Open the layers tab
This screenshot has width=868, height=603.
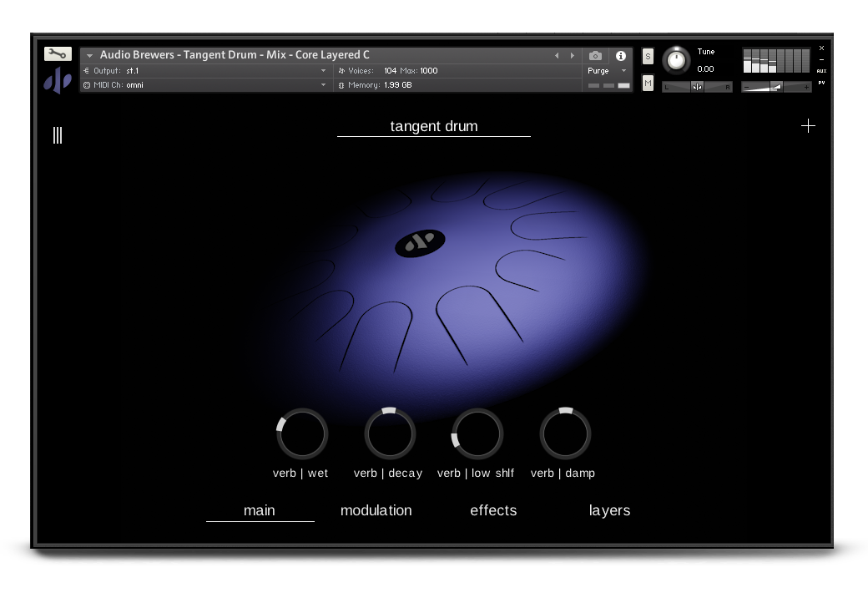pos(609,510)
